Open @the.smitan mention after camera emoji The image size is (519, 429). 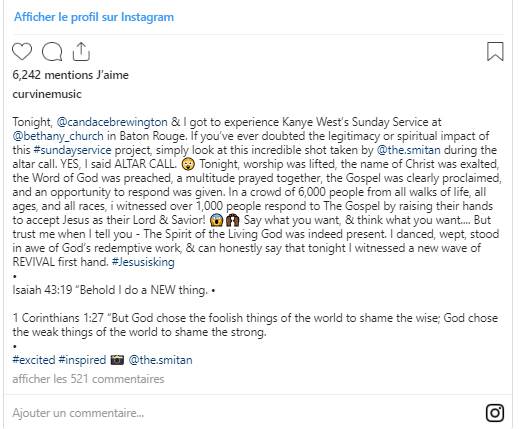coord(160,360)
